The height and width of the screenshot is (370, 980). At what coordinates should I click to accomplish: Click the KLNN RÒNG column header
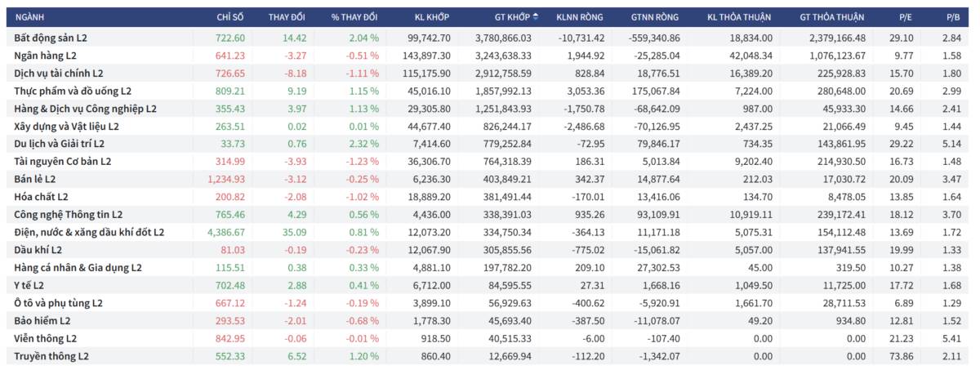(580, 16)
